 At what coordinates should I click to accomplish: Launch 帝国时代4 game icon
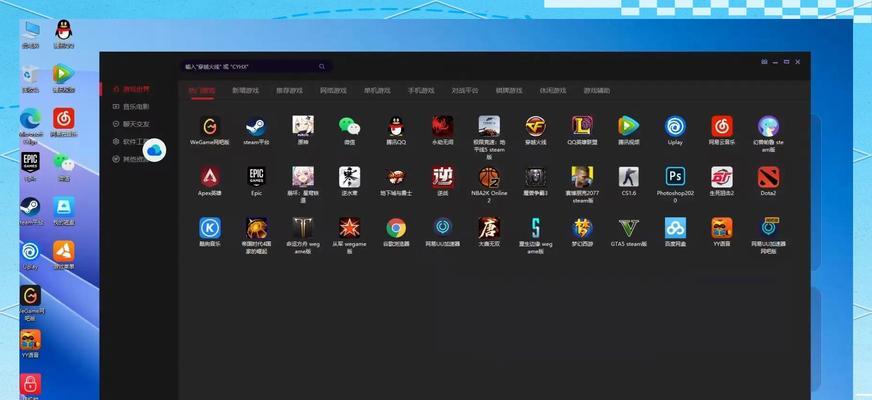pyautogui.click(x=256, y=228)
